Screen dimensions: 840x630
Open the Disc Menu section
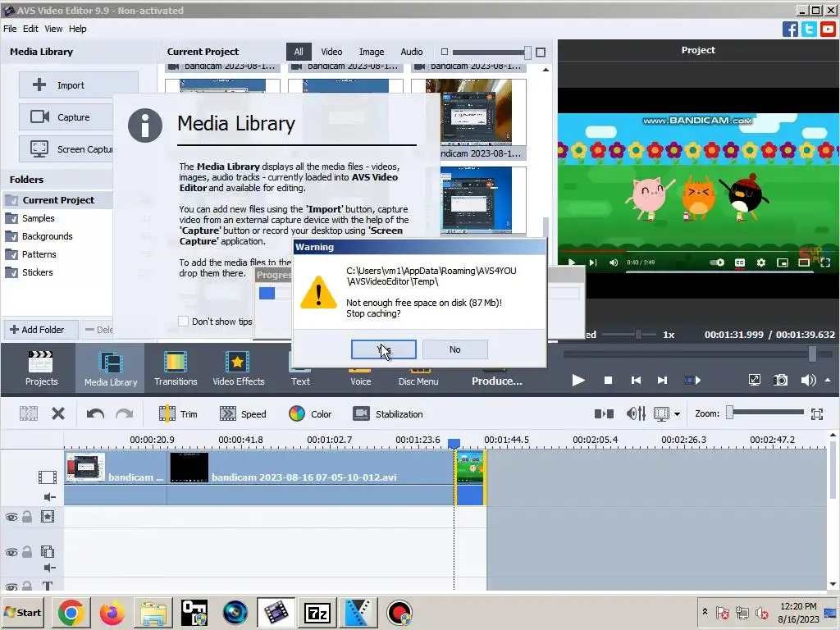[418, 381]
